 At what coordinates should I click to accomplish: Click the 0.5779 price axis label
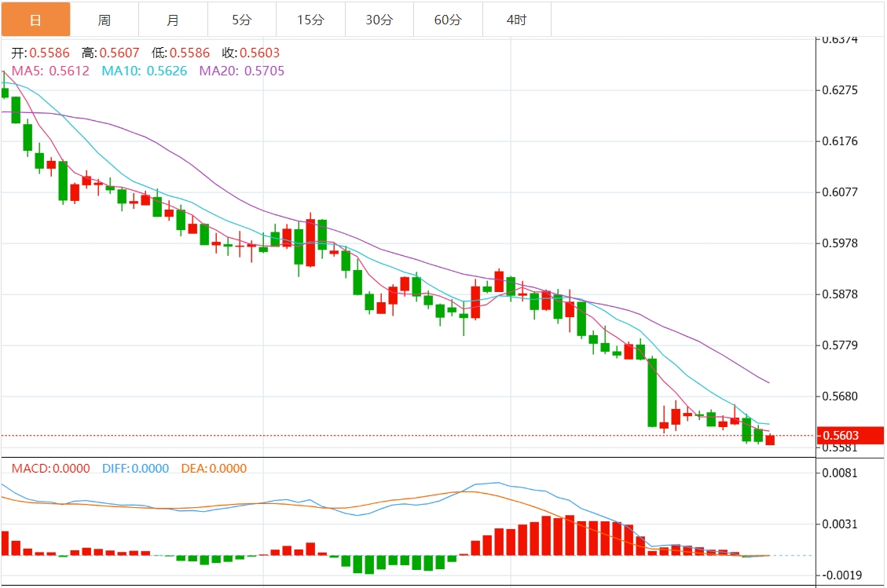coord(840,345)
